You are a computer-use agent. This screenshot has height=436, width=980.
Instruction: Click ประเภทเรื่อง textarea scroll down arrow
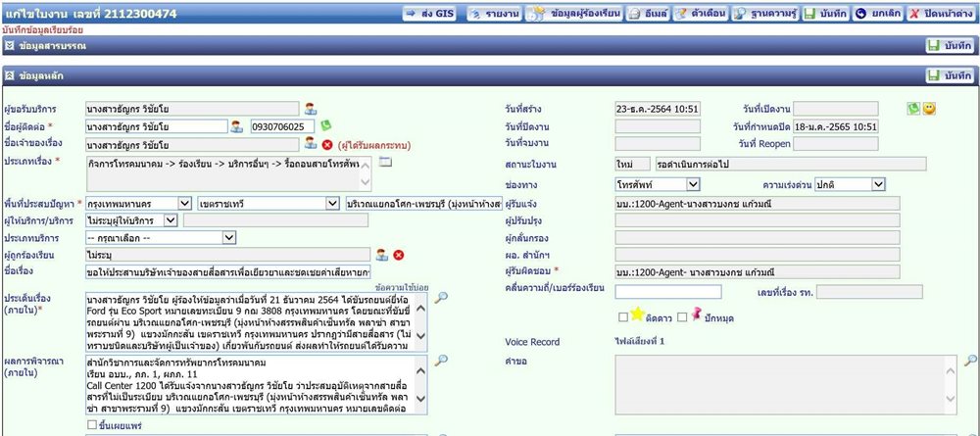(367, 183)
